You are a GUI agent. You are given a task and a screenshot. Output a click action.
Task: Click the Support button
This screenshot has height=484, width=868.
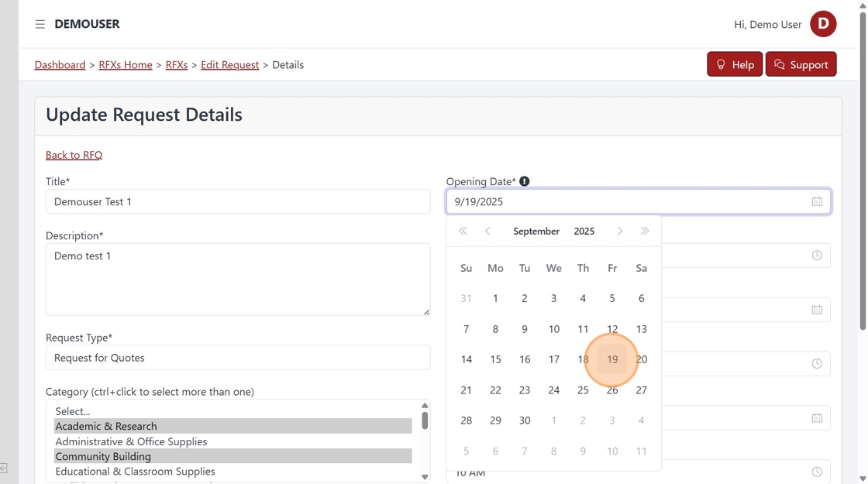[x=801, y=64]
